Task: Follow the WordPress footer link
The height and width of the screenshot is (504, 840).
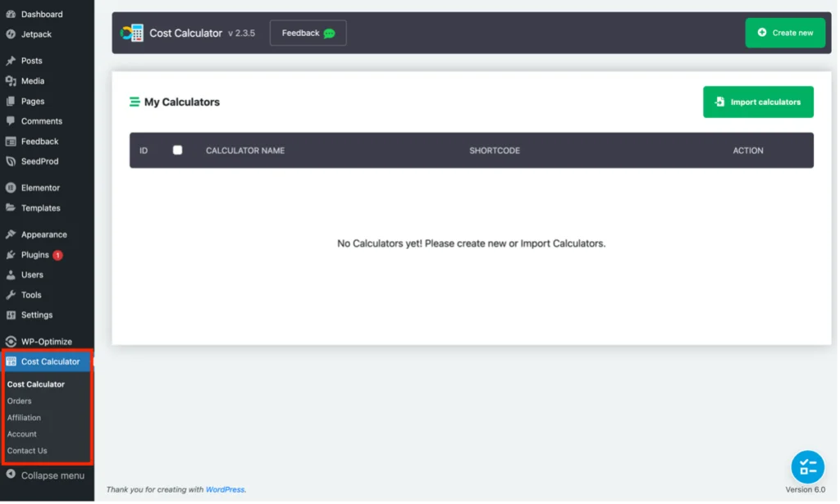Action: (226, 490)
